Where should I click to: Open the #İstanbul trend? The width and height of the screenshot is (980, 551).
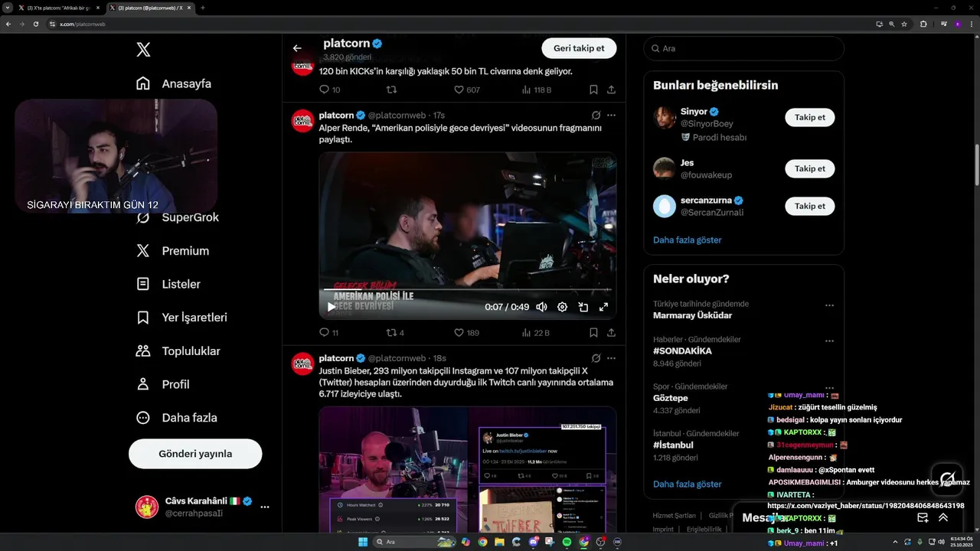click(x=673, y=445)
